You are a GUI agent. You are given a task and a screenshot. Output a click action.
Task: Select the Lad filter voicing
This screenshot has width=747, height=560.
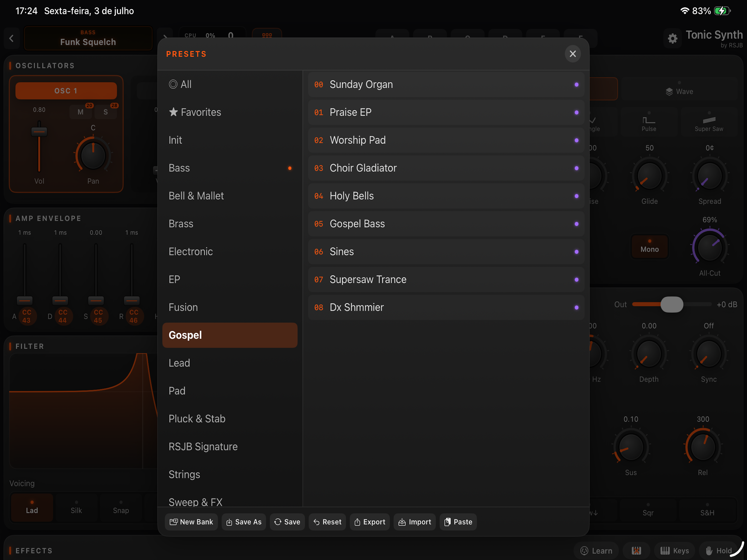[32, 507]
